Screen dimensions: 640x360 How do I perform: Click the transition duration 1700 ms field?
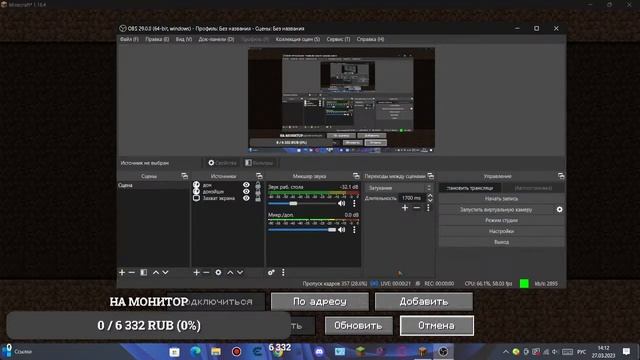(x=411, y=198)
